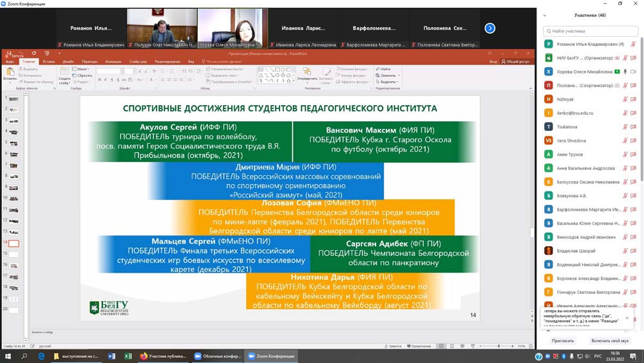
Task: Click in the Найти участника search field
Action: (591, 30)
